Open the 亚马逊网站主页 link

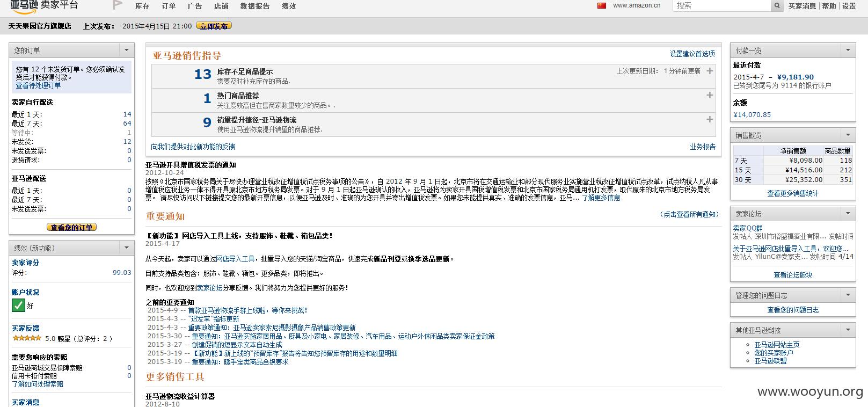[777, 345]
